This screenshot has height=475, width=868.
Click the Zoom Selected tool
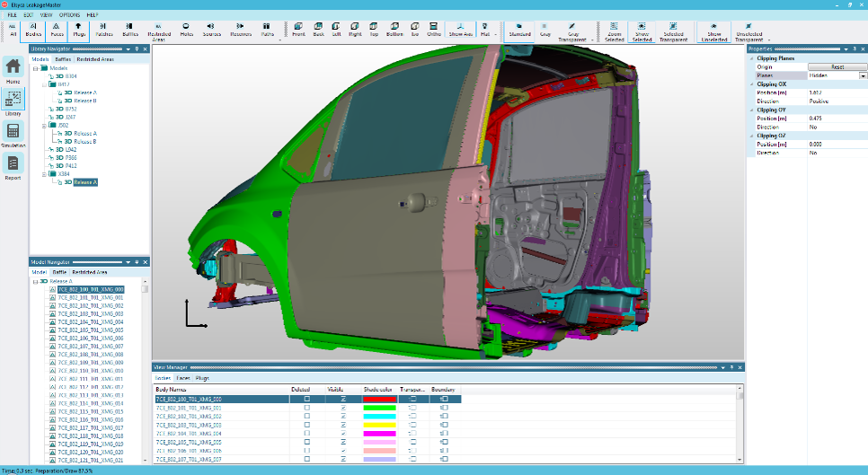[x=615, y=32]
